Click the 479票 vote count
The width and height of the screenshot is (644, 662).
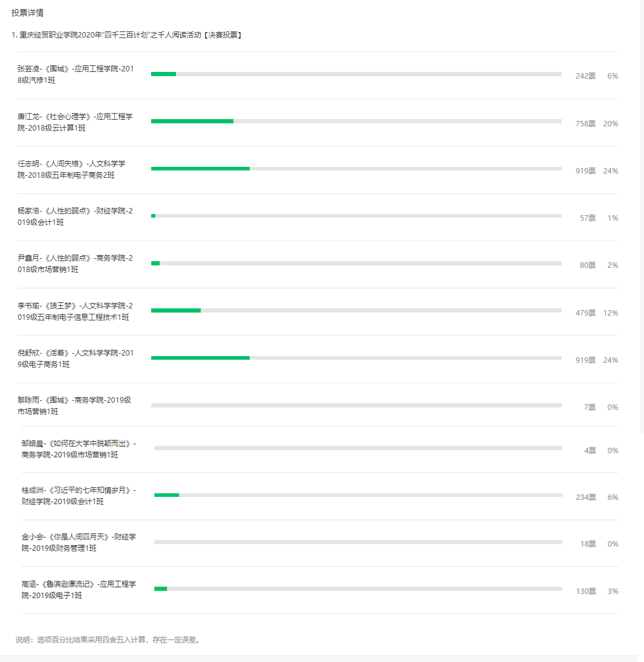(585, 313)
